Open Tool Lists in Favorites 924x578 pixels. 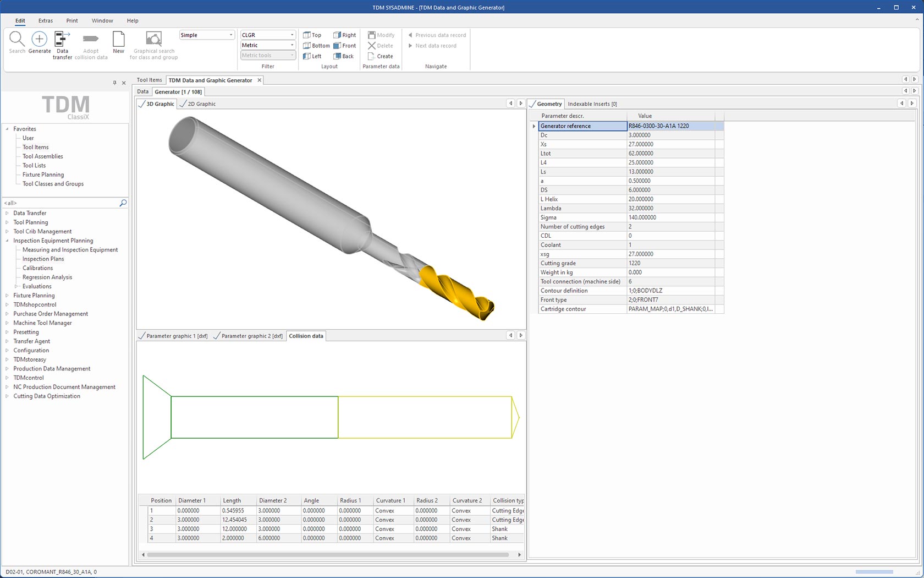coord(34,166)
